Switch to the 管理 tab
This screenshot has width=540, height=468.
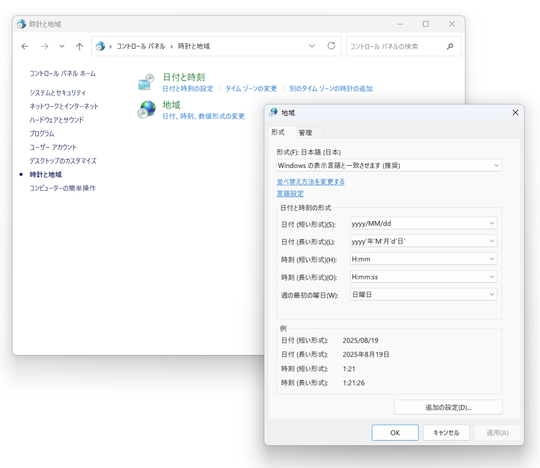pos(305,133)
